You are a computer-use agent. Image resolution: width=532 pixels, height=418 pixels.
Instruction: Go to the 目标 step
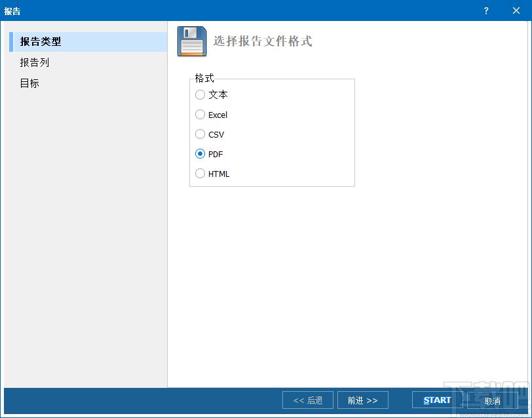point(29,83)
